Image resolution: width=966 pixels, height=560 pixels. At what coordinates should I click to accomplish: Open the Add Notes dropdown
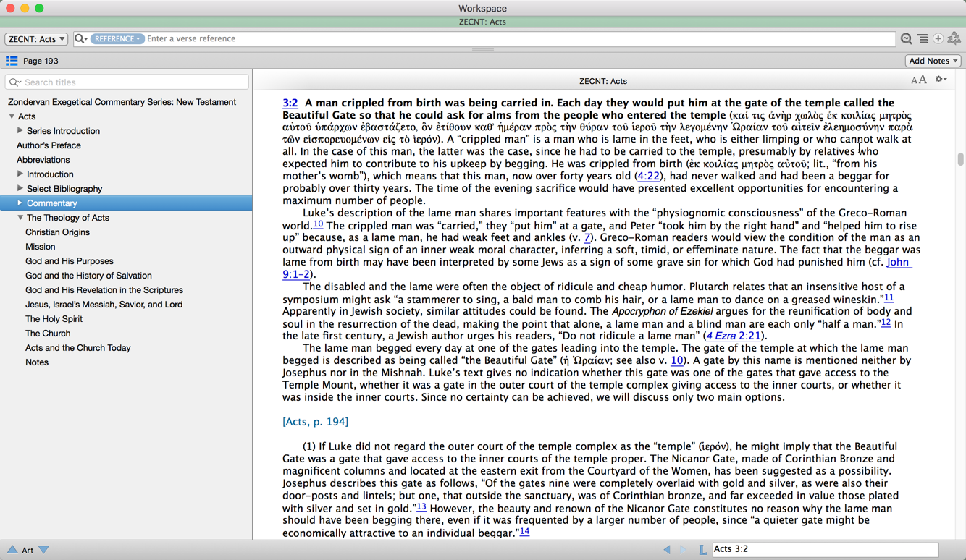click(x=933, y=61)
